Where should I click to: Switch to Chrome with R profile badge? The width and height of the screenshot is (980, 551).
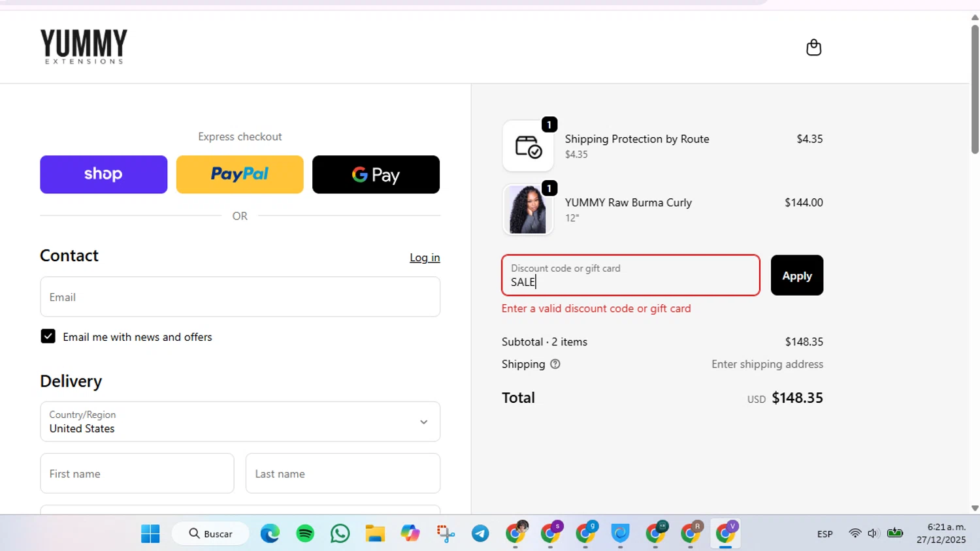(691, 533)
